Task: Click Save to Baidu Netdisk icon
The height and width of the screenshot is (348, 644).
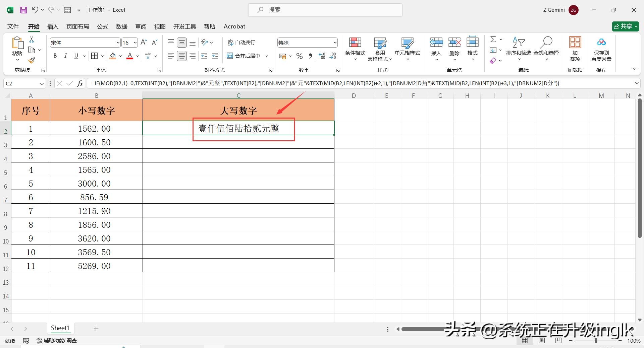Action: coord(601,43)
